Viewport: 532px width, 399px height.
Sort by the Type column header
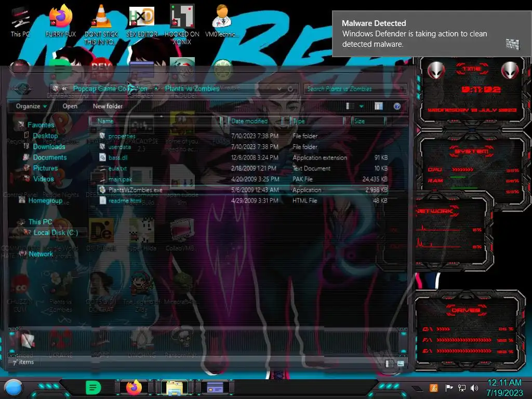point(317,121)
